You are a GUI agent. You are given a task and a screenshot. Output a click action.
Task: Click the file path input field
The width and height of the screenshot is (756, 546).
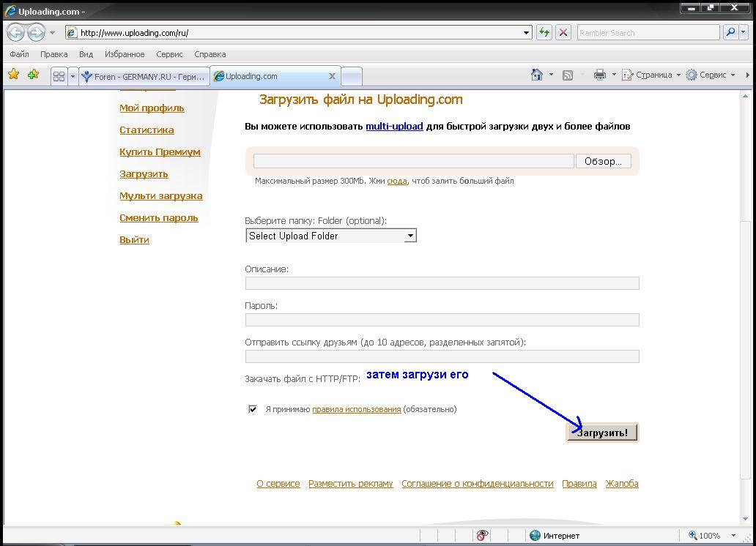(x=414, y=161)
